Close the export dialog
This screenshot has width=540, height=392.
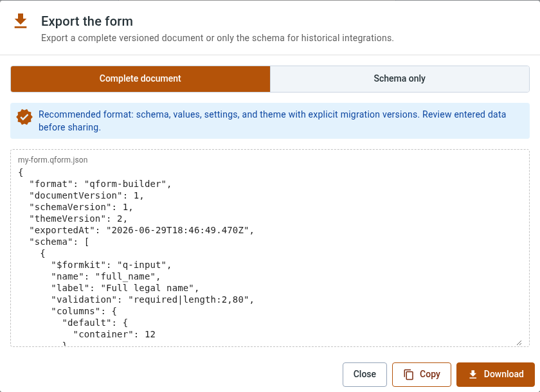tap(364, 375)
